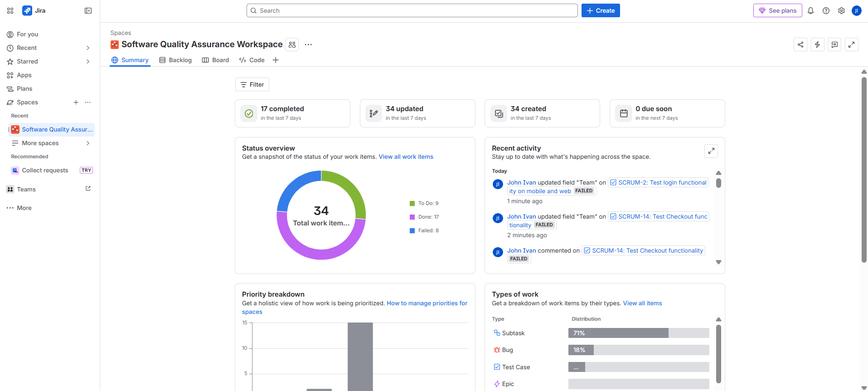
Task: Click the 34 created icon
Action: 499,113
